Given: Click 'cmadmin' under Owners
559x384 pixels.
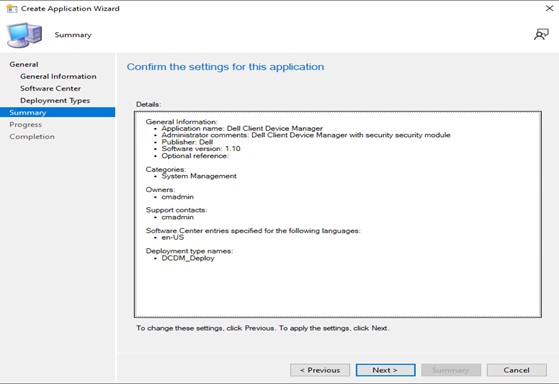Looking at the screenshot, I should [x=178, y=197].
